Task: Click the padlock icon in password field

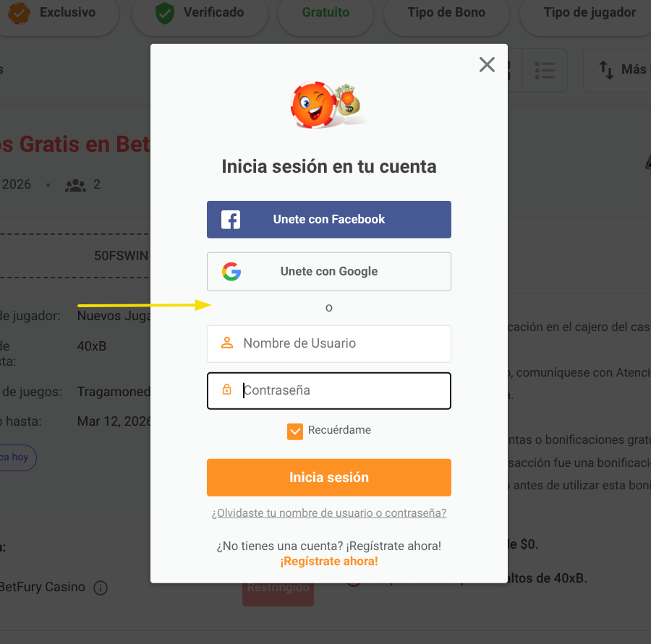Action: click(x=226, y=390)
